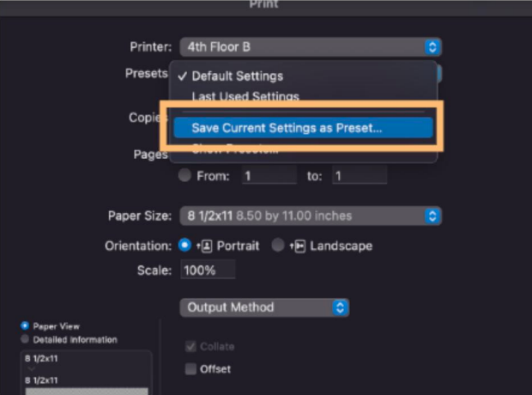
Task: Select the From page range radio button
Action: coord(184,175)
